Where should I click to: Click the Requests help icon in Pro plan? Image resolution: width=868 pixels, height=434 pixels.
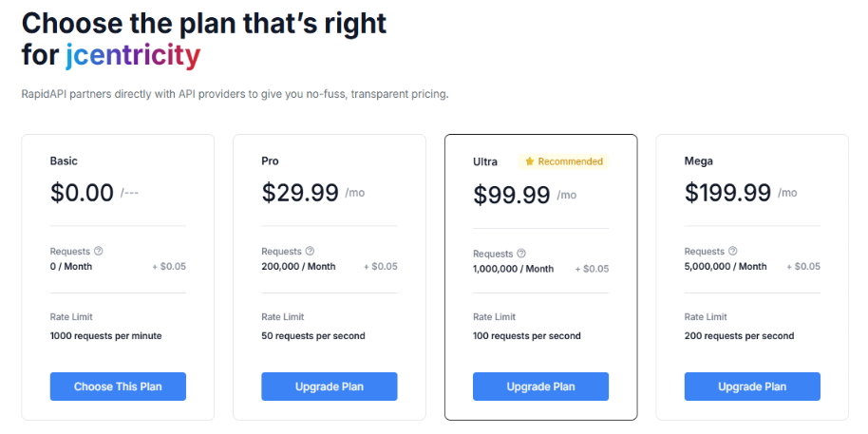(310, 251)
